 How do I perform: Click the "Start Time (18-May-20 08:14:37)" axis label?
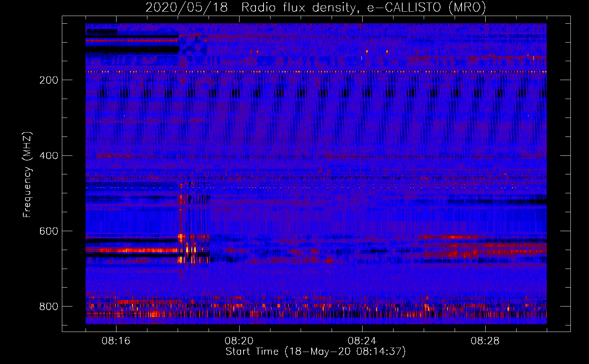pos(316,352)
